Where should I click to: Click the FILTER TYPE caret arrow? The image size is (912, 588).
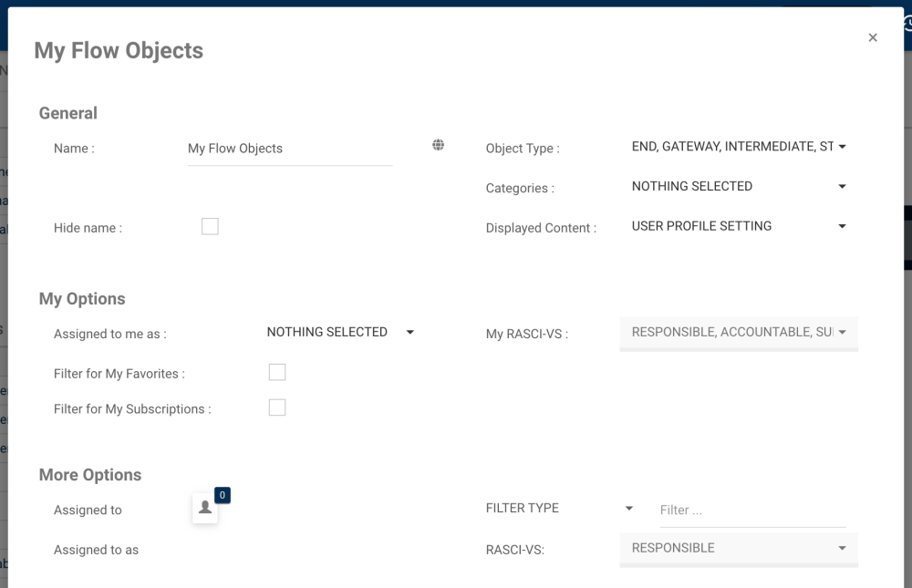(628, 509)
